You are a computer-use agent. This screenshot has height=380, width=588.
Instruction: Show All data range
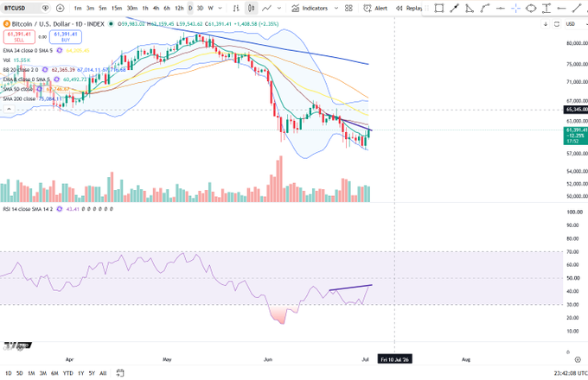pyautogui.click(x=103, y=373)
